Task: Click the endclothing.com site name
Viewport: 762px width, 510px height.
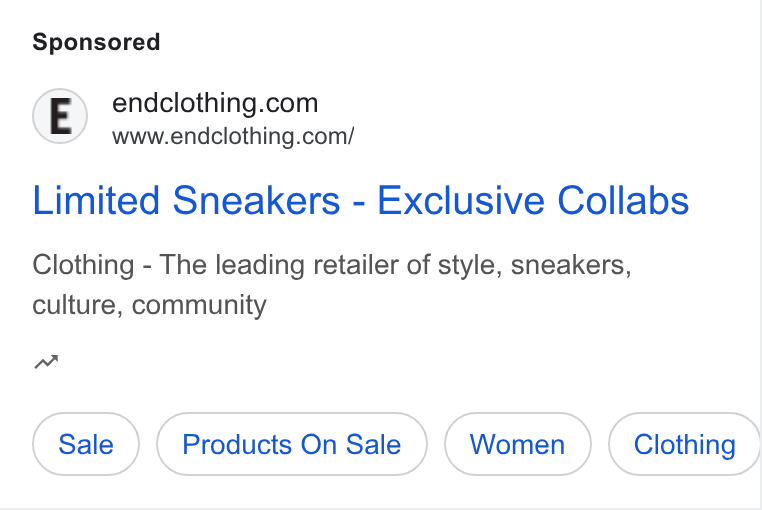Action: [215, 103]
